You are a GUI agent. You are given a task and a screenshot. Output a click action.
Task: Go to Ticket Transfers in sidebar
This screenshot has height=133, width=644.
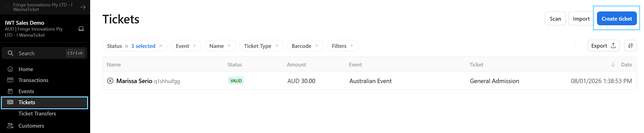coord(37,113)
